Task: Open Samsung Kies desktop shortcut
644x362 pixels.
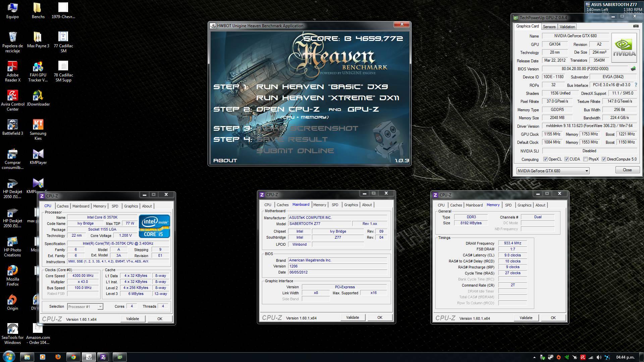Action: pos(38,130)
